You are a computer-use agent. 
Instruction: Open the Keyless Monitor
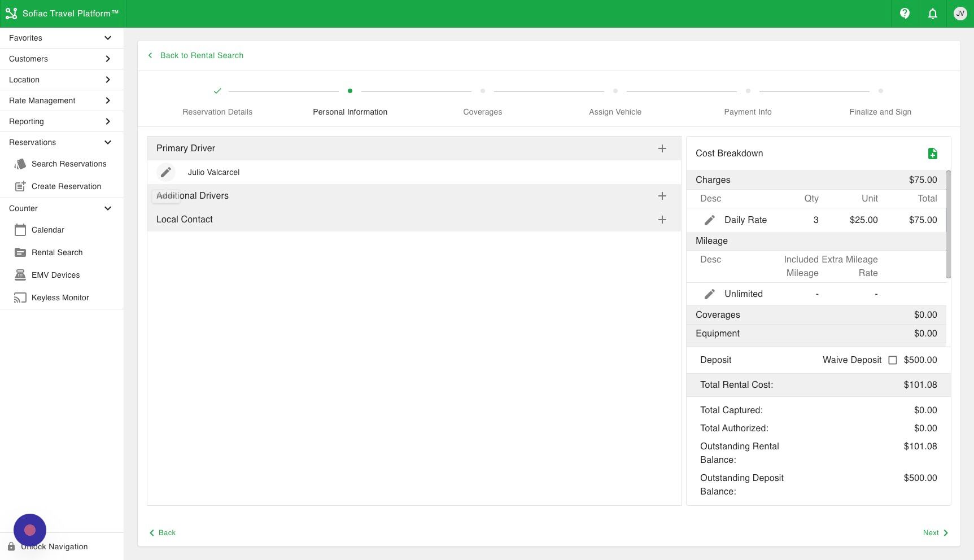[x=60, y=297]
